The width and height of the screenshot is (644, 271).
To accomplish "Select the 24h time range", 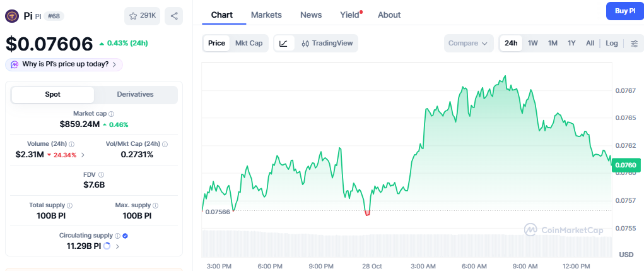I will coord(511,43).
